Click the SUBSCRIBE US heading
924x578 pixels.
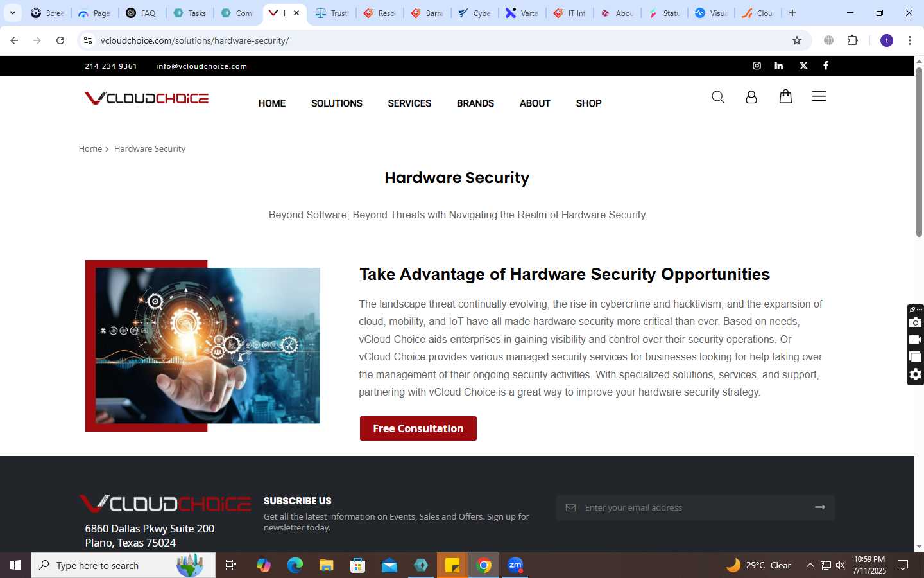(298, 501)
